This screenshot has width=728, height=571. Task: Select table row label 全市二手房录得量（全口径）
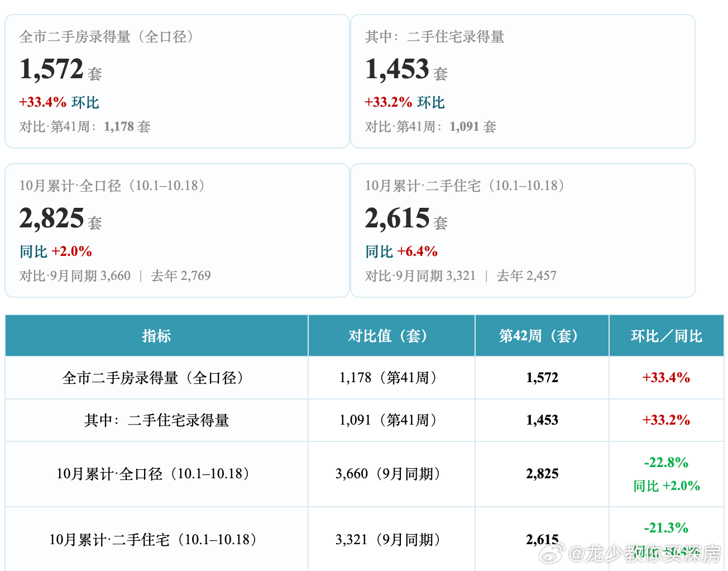(x=156, y=378)
